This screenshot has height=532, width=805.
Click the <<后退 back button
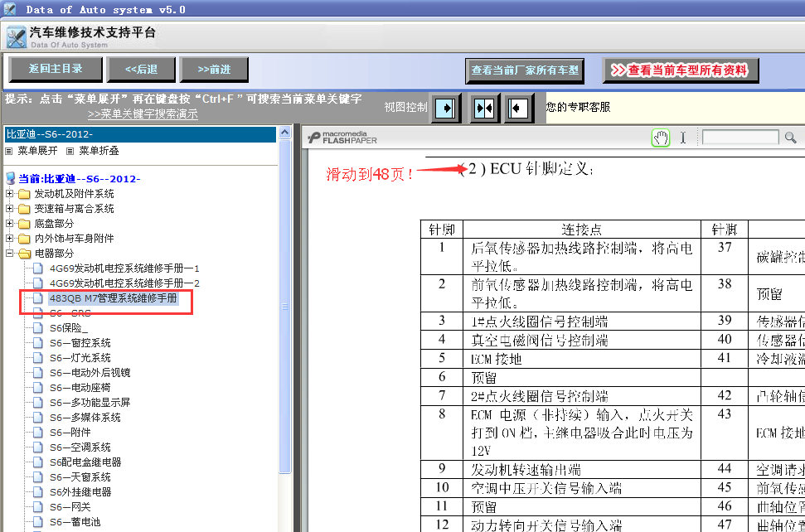click(141, 70)
